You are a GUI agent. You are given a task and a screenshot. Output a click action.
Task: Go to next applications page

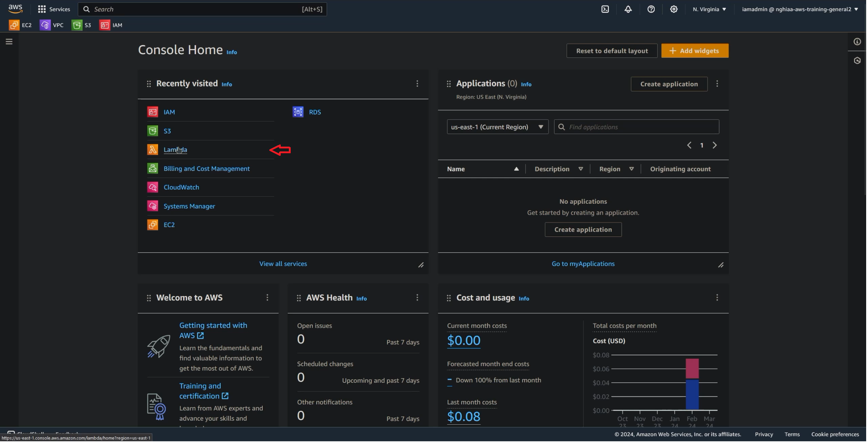(x=715, y=145)
